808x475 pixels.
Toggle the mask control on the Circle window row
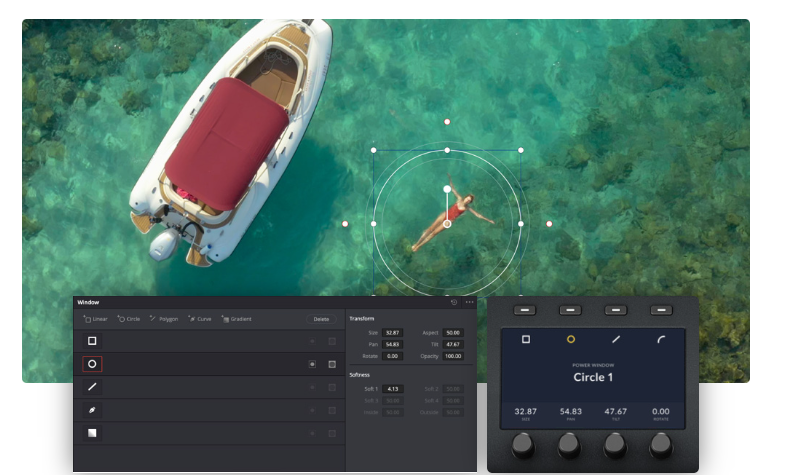click(332, 364)
